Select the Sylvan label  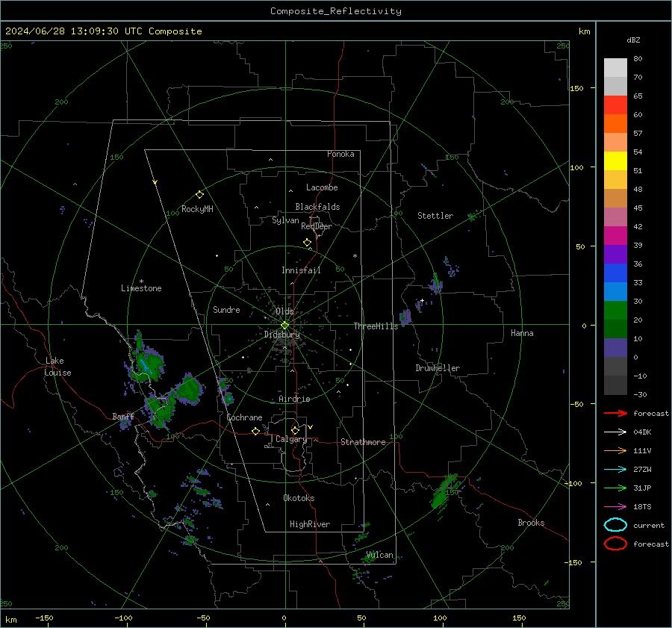pos(285,220)
